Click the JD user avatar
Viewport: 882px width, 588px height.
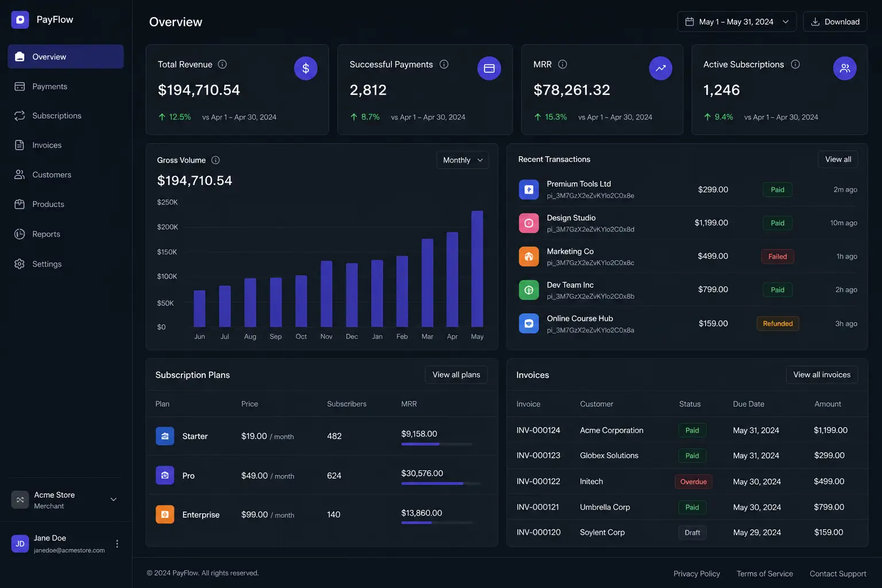pyautogui.click(x=20, y=543)
